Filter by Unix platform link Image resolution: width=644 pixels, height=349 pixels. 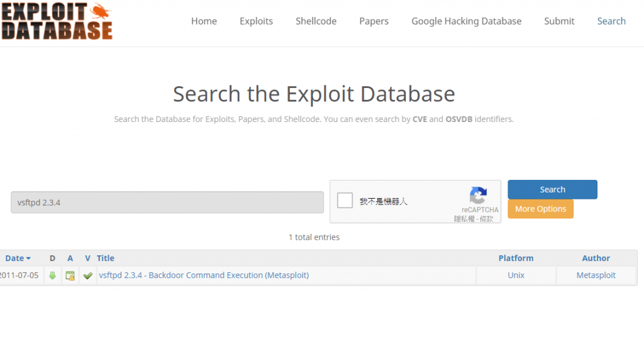(x=516, y=275)
